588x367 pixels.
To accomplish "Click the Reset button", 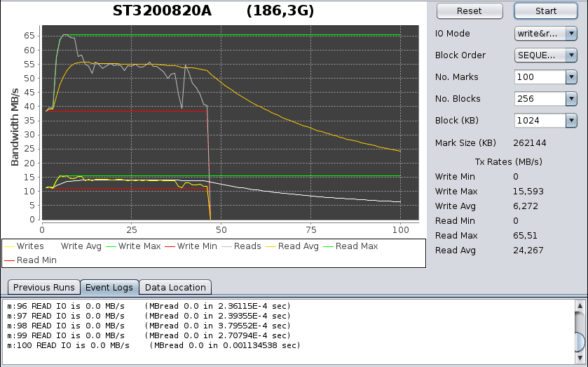I will (470, 11).
